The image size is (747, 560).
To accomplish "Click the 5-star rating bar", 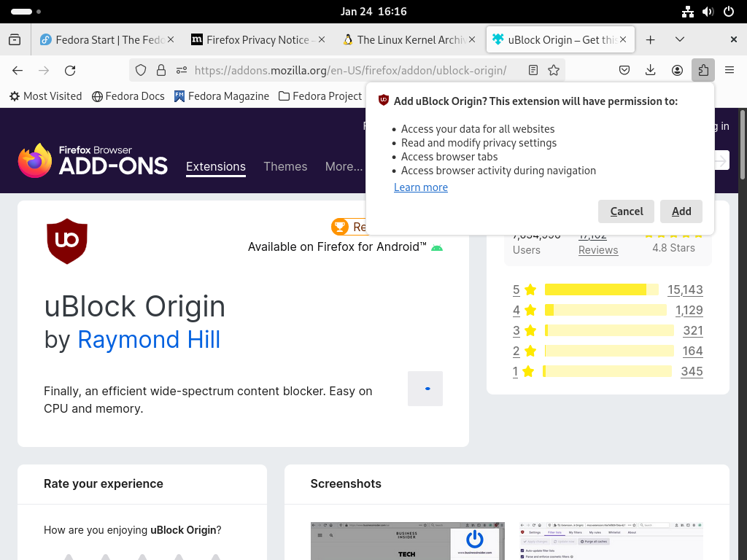I will pos(602,289).
